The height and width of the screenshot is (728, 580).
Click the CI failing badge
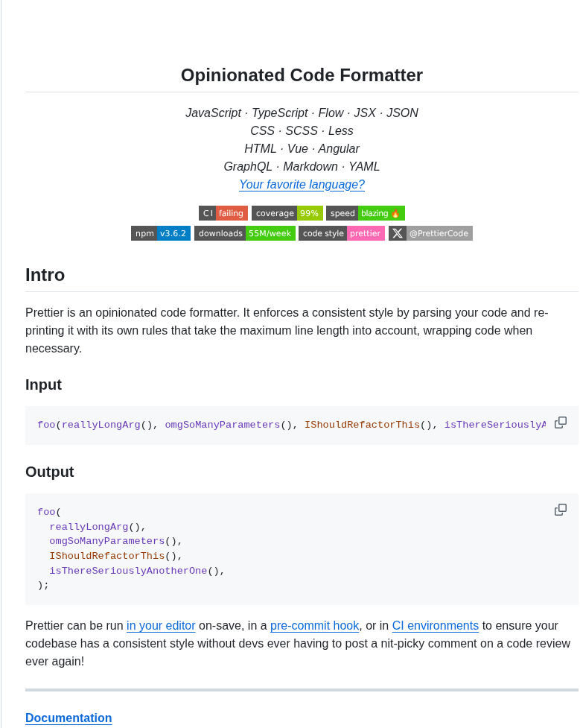point(223,213)
